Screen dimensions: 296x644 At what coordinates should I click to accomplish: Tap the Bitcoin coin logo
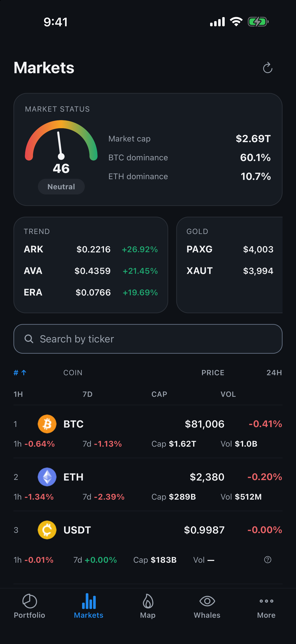(x=47, y=424)
